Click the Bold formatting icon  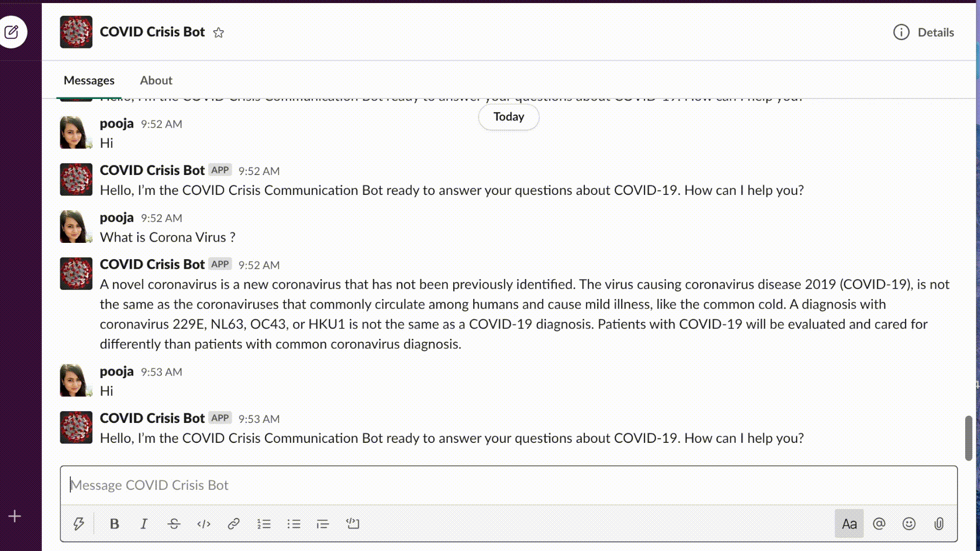tap(113, 523)
